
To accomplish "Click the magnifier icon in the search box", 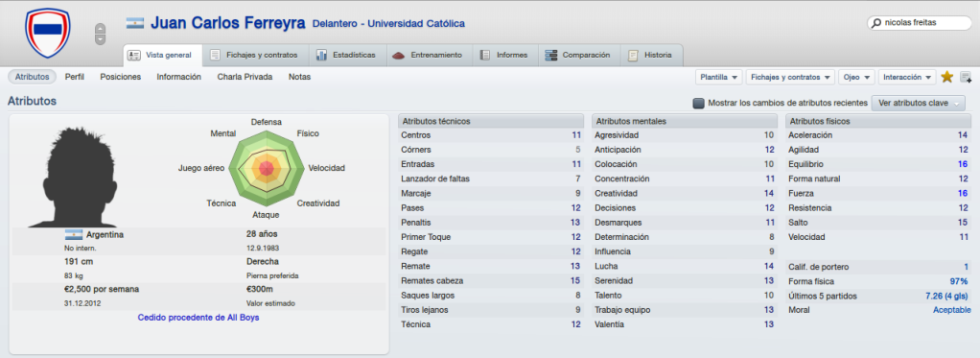I will click(x=876, y=23).
